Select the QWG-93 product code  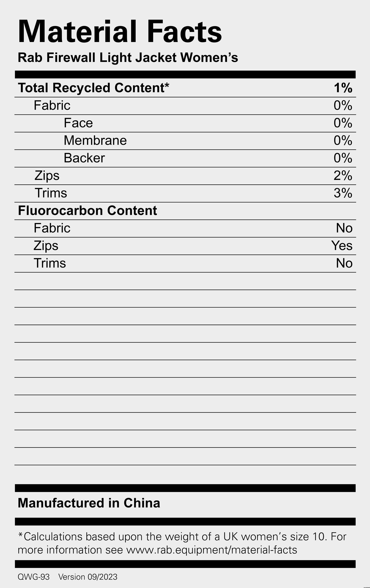(34, 577)
